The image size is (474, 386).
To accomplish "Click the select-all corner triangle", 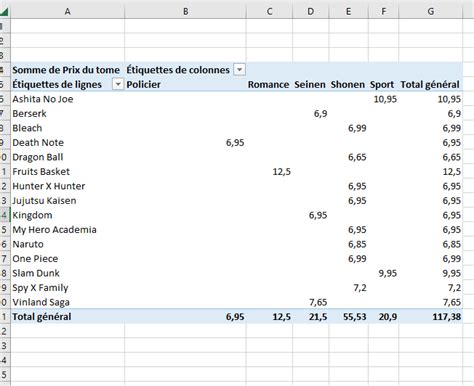I will (x=4, y=12).
